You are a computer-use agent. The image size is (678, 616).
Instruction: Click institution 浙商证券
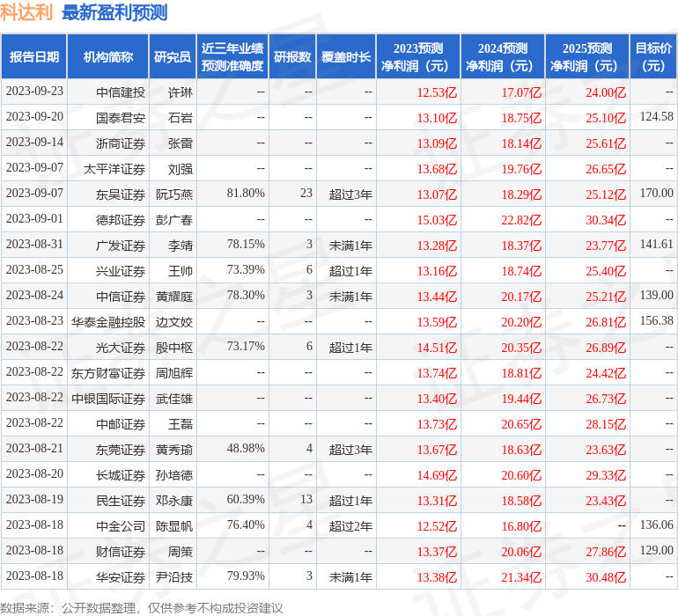pos(121,143)
